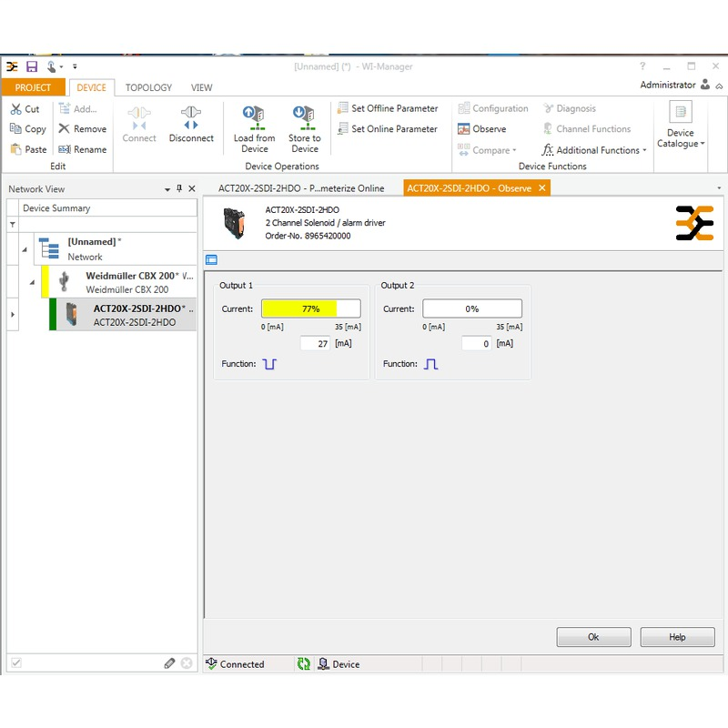Click the touch mode hand icon
This screenshot has width=728, height=728.
51,66
